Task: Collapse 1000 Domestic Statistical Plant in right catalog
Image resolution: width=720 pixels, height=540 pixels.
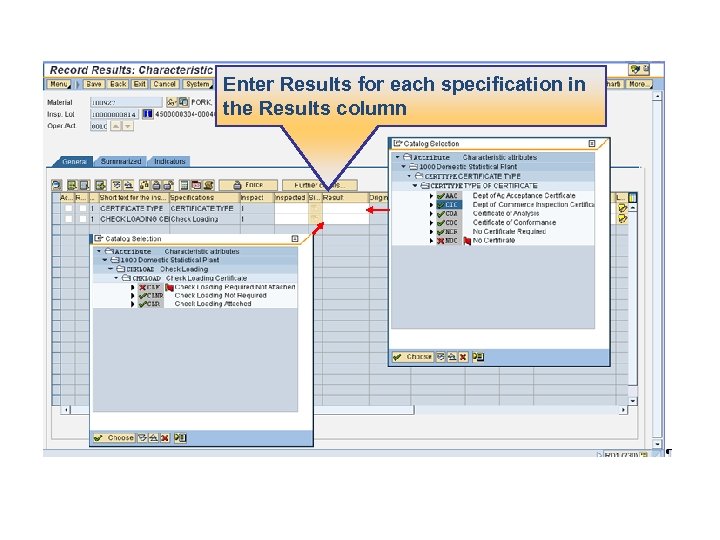Action: (404, 167)
